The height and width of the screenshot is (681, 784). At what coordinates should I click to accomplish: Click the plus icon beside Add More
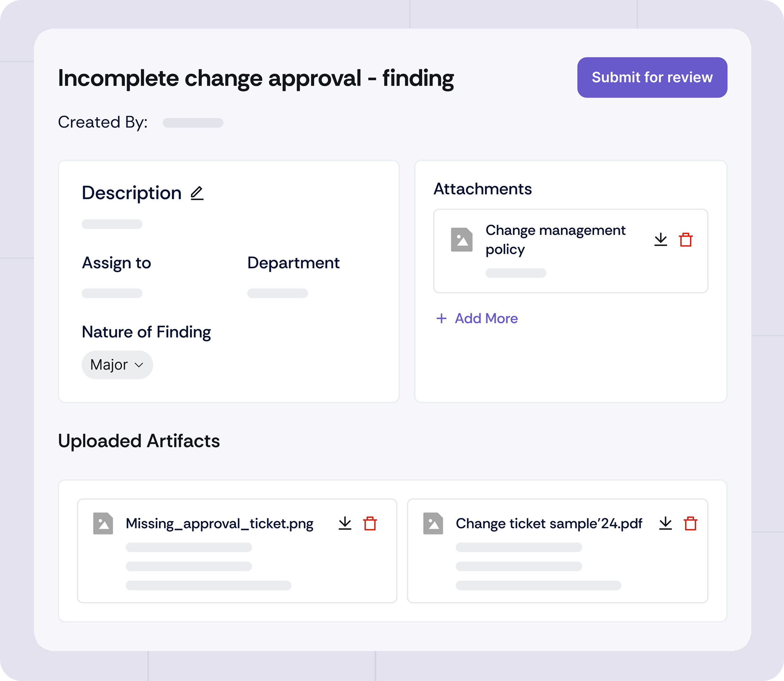(x=441, y=318)
